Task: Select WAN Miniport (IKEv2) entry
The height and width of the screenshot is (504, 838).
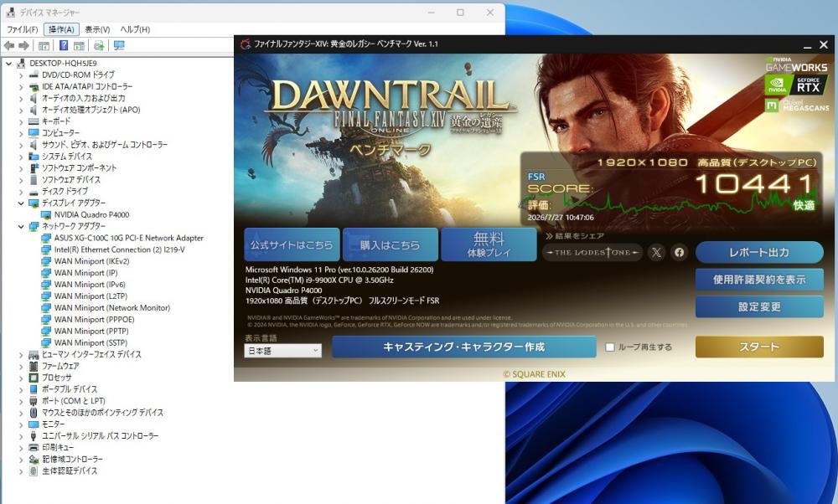Action: pyautogui.click(x=91, y=261)
